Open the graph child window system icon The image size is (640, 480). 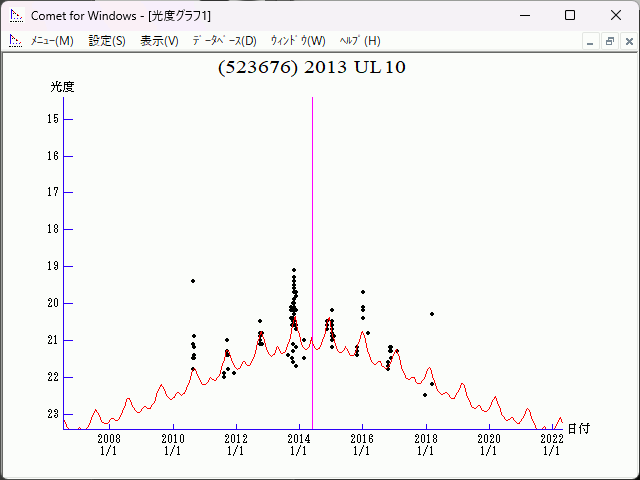click(16, 41)
